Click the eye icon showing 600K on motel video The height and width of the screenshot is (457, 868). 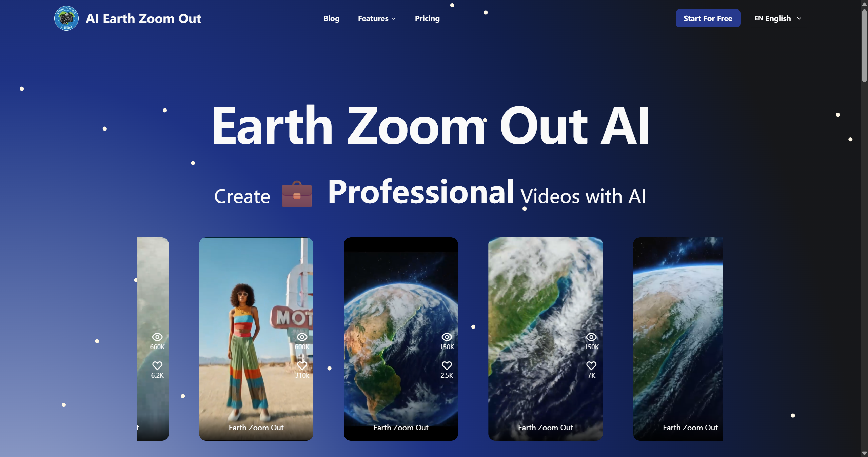[x=302, y=337]
